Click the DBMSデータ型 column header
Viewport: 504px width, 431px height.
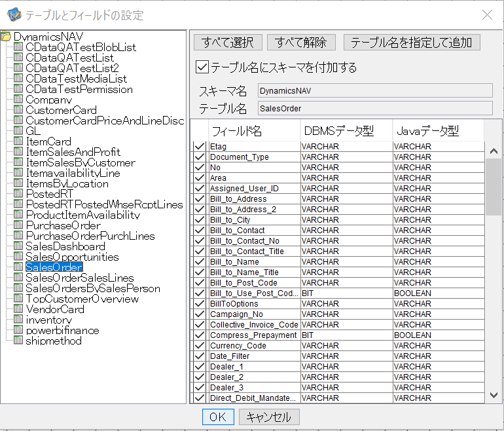click(x=346, y=130)
